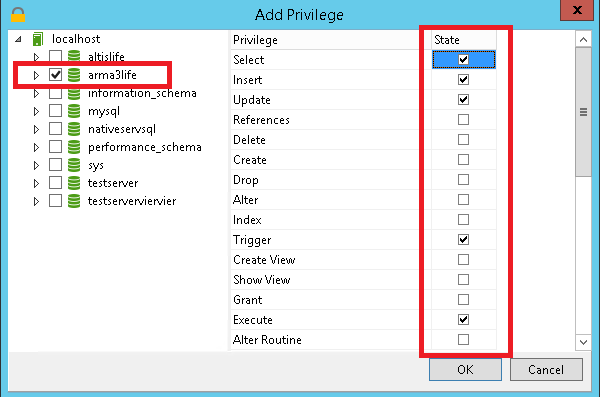Click the mysql database icon

click(x=74, y=111)
